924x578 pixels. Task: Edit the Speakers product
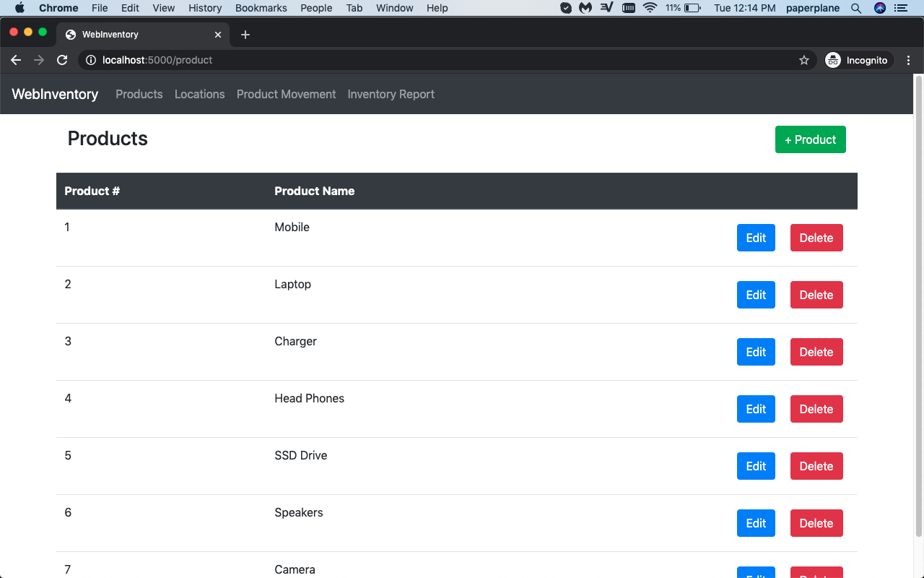pos(756,523)
